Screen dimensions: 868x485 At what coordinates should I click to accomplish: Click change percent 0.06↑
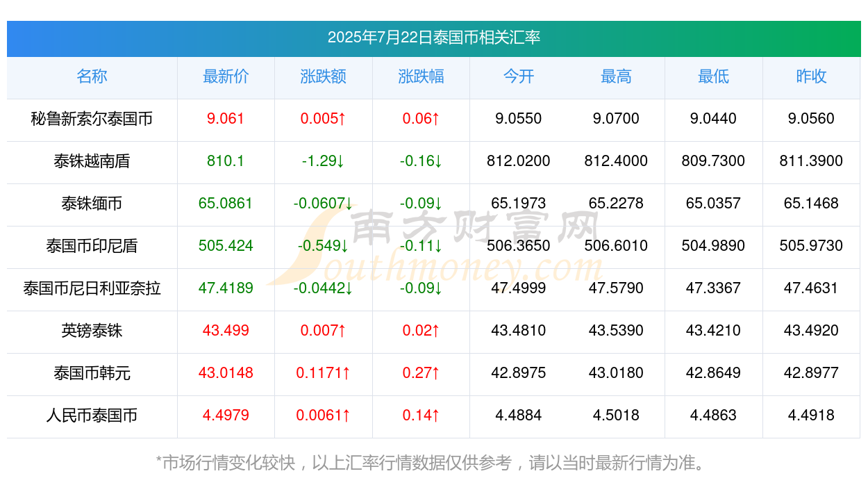click(x=421, y=119)
